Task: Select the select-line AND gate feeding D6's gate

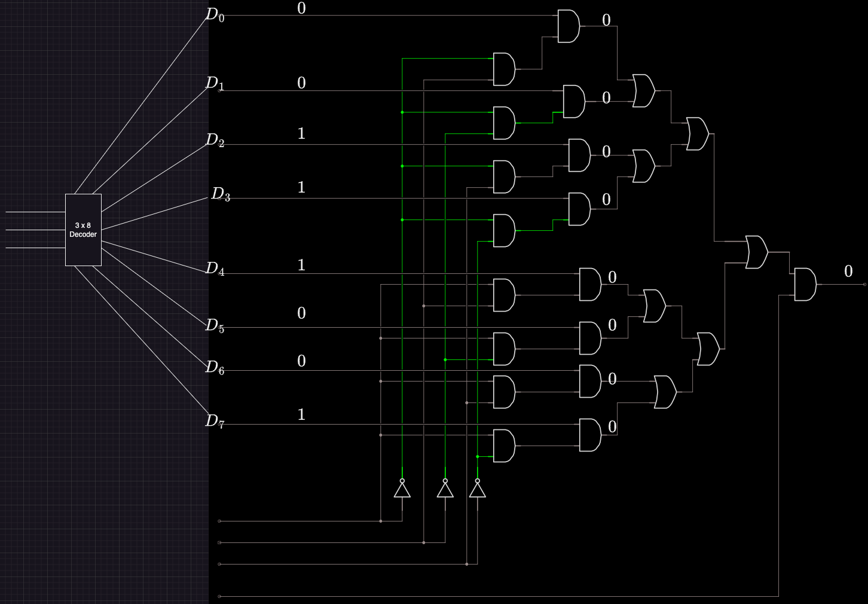Action: coord(504,392)
